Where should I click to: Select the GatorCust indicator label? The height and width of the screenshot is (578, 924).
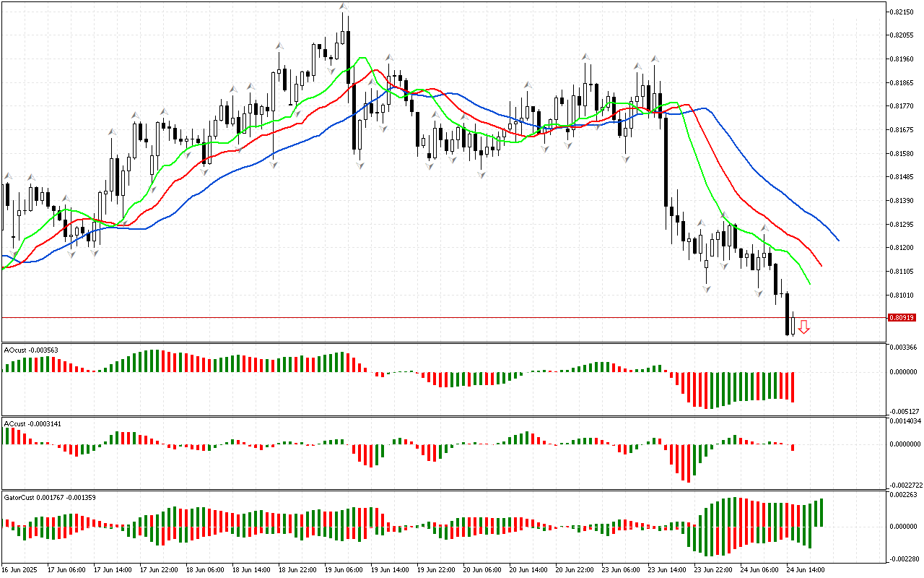click(50, 497)
